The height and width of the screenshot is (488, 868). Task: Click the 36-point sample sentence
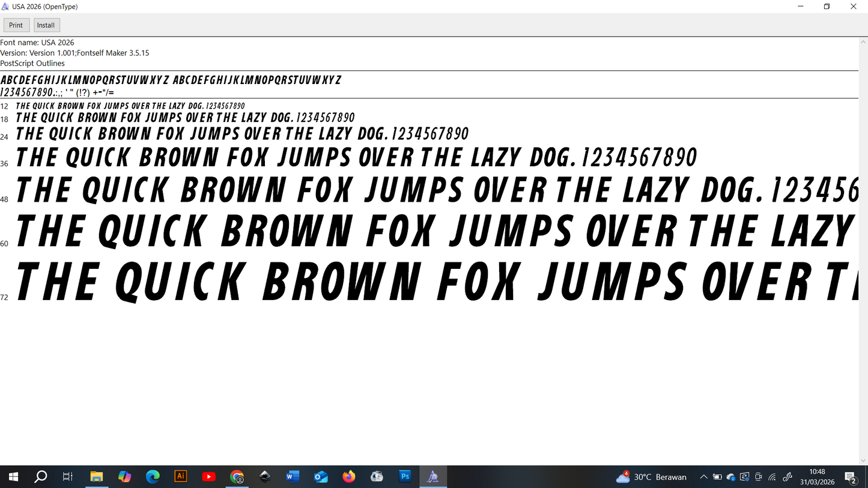click(356, 157)
